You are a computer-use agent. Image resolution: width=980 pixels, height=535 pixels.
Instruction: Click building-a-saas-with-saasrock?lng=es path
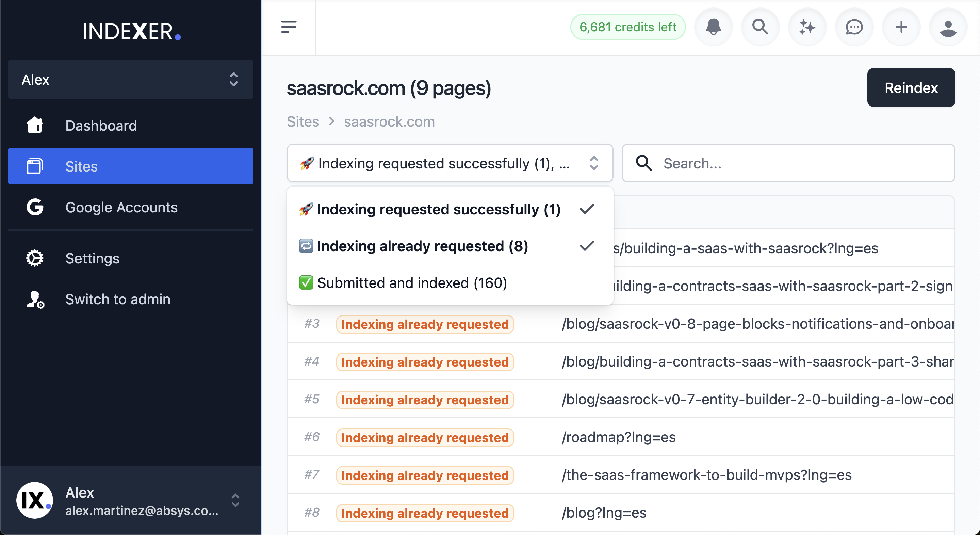point(746,248)
